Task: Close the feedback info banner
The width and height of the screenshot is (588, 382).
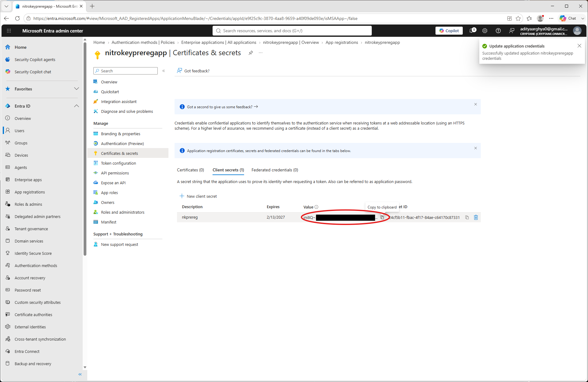Action: coord(476,104)
